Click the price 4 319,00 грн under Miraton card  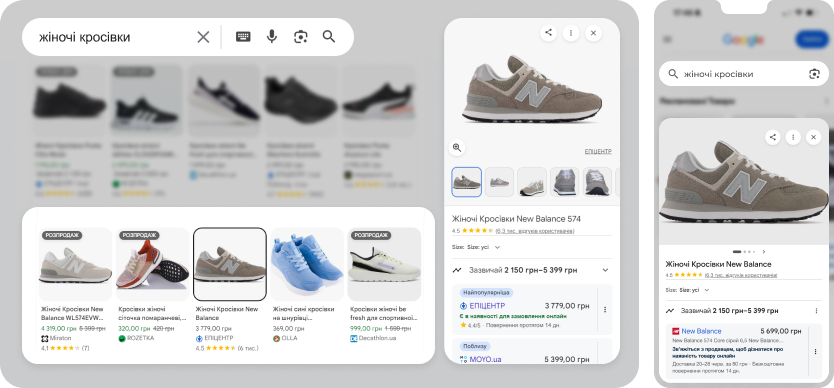pos(59,328)
